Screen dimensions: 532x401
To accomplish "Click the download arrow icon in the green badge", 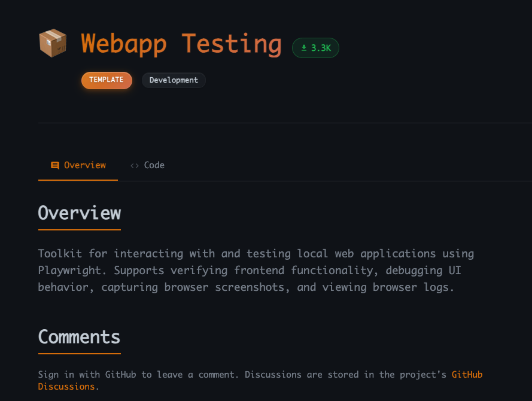I will click(x=304, y=48).
